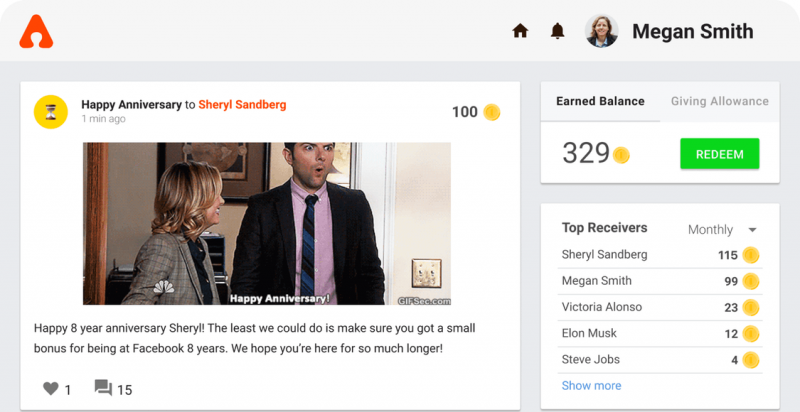Like the post with the heart icon
Viewport: 800px width, 412px height.
[x=51, y=389]
